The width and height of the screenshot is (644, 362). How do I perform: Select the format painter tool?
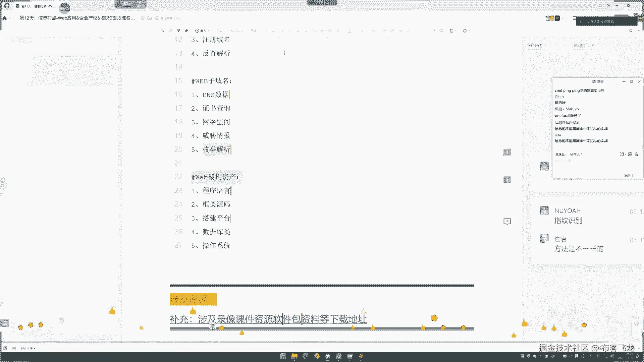pyautogui.click(x=178, y=31)
